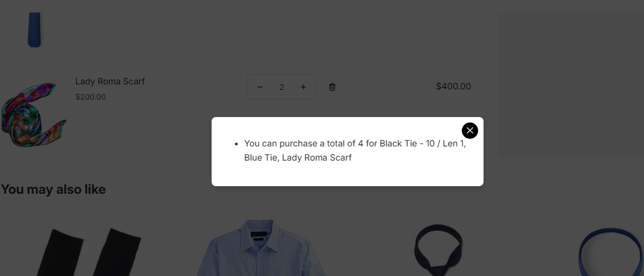Open the Lady Roma Scarf product link
644x276 pixels.
coord(110,81)
